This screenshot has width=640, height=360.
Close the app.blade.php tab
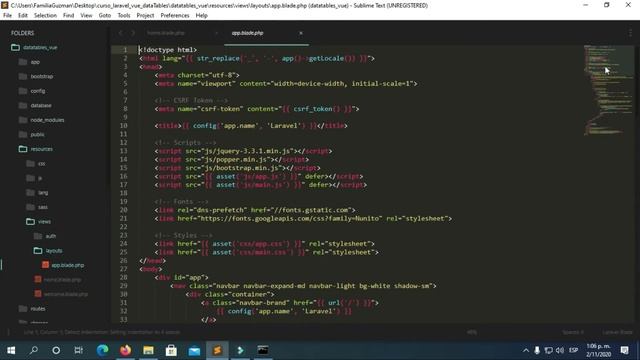coord(301,33)
